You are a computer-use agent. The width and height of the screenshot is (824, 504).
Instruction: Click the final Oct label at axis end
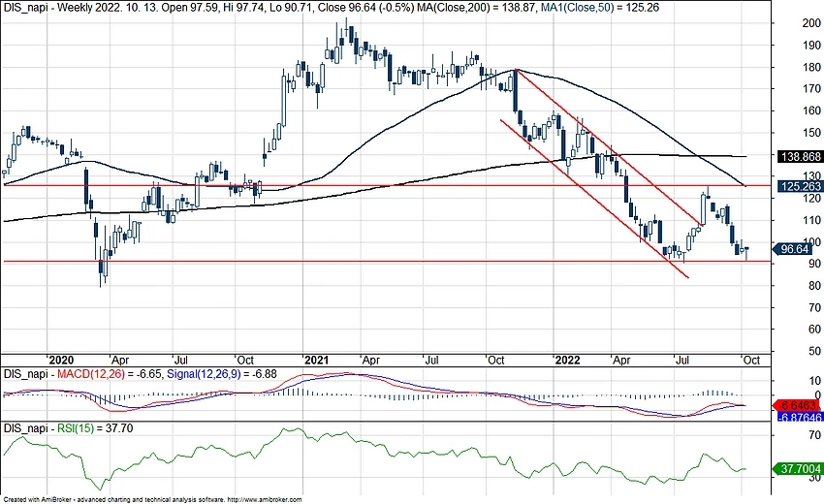[751, 360]
